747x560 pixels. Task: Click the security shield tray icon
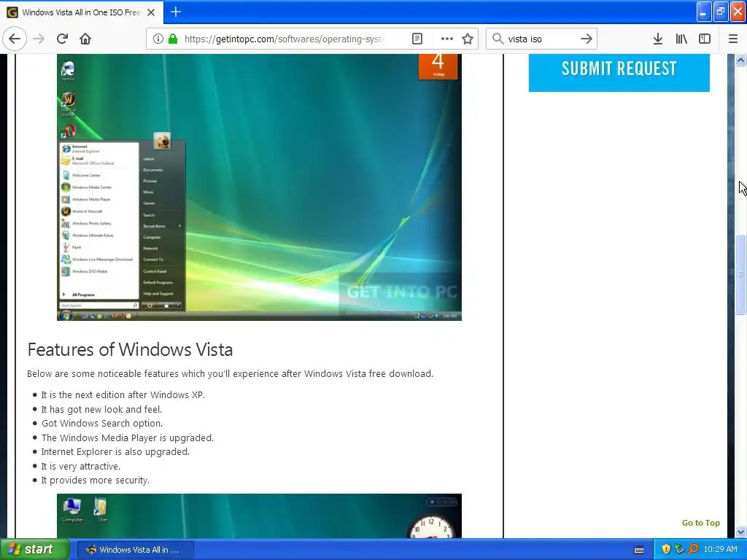666,550
